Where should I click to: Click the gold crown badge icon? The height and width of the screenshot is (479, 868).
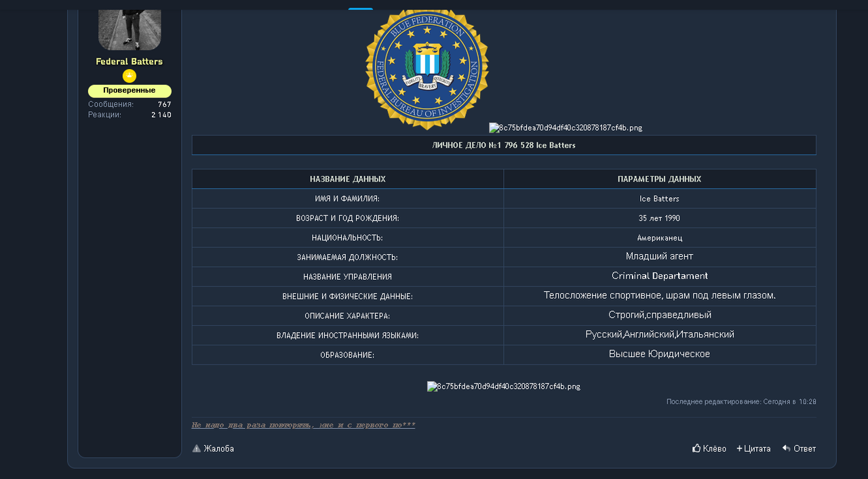(x=130, y=77)
